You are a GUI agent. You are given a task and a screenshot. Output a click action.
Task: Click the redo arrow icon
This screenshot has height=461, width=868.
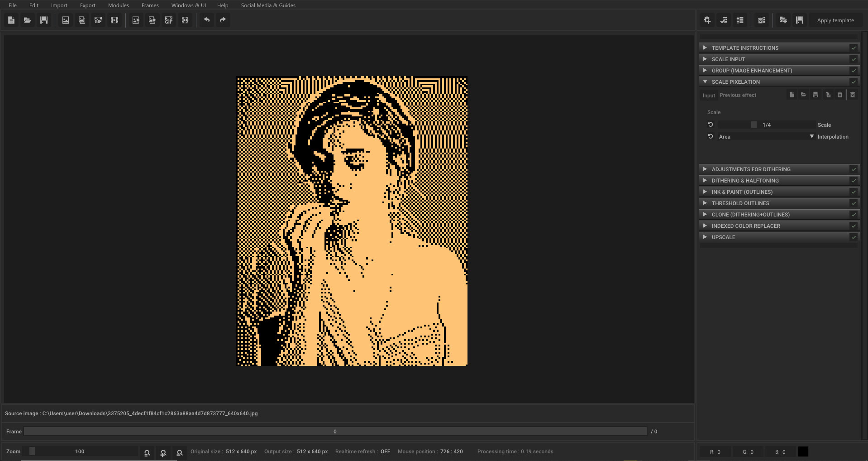(223, 20)
